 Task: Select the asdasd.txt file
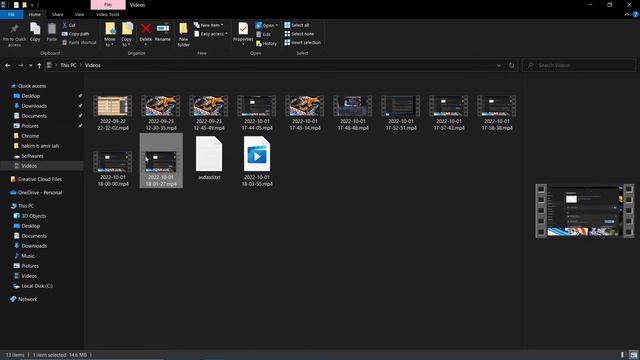pos(209,158)
